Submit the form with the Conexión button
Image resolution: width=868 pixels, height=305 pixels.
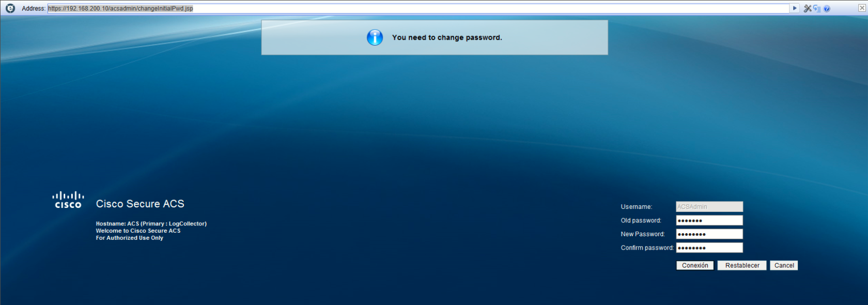tap(695, 265)
